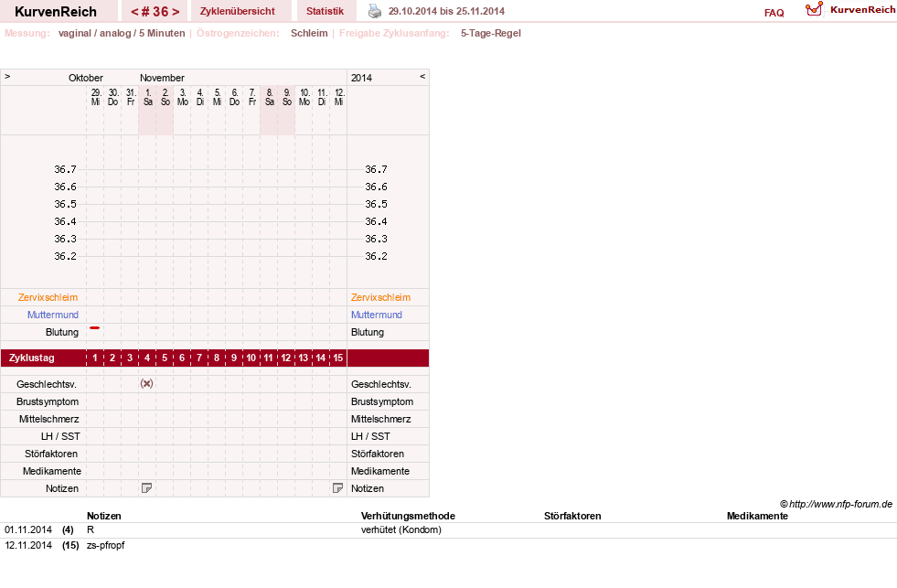Viewport: 897px width, 588px height.
Task: Click the KurvenReich brand text at top right
Action: [x=862, y=10]
